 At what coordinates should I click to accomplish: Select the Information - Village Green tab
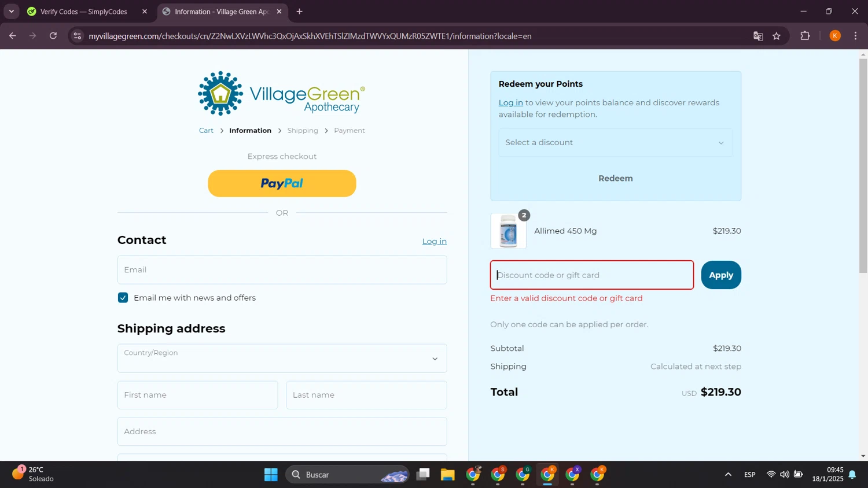(222, 12)
